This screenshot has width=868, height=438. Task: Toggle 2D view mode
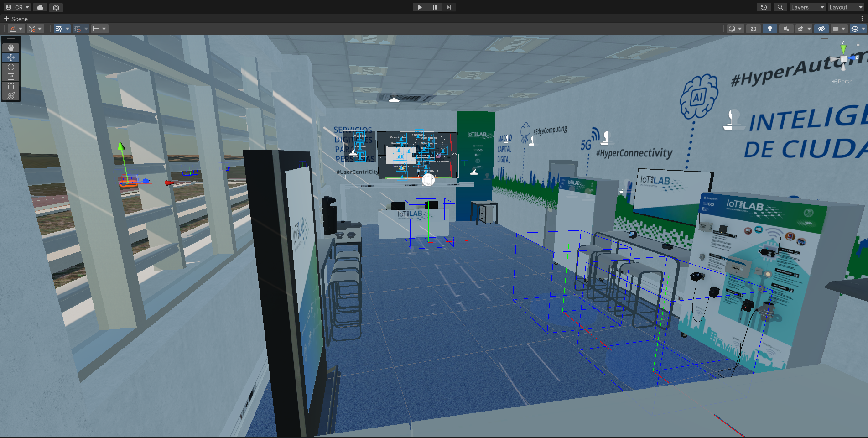(754, 29)
